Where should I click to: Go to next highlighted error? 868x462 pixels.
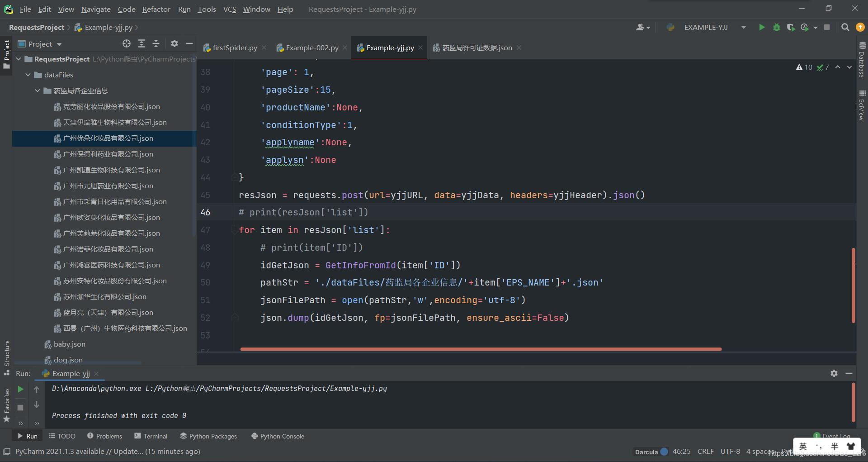[x=849, y=67]
